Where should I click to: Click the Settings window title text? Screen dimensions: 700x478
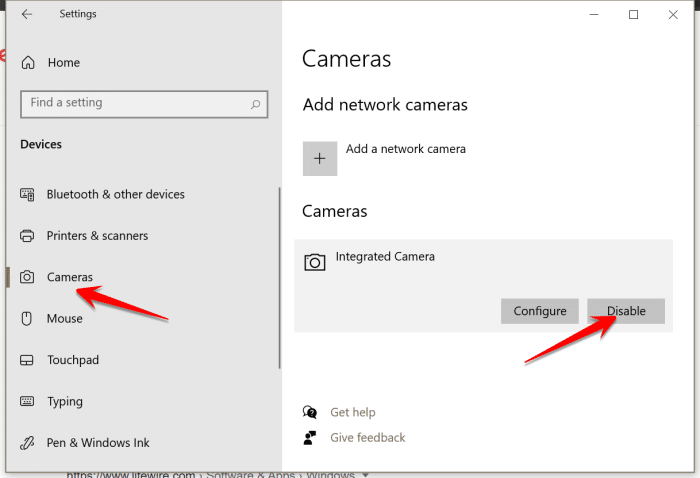pos(78,14)
